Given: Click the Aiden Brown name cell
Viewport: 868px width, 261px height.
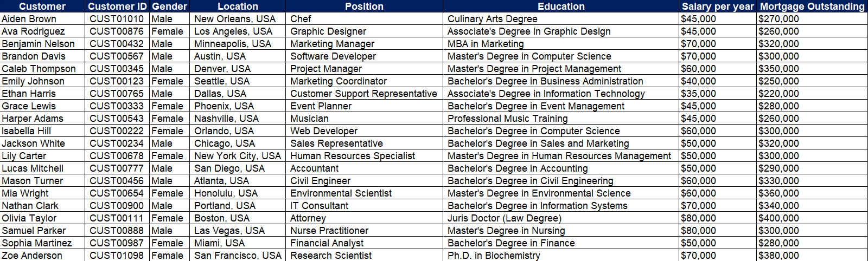Looking at the screenshot, I should (x=29, y=19).
